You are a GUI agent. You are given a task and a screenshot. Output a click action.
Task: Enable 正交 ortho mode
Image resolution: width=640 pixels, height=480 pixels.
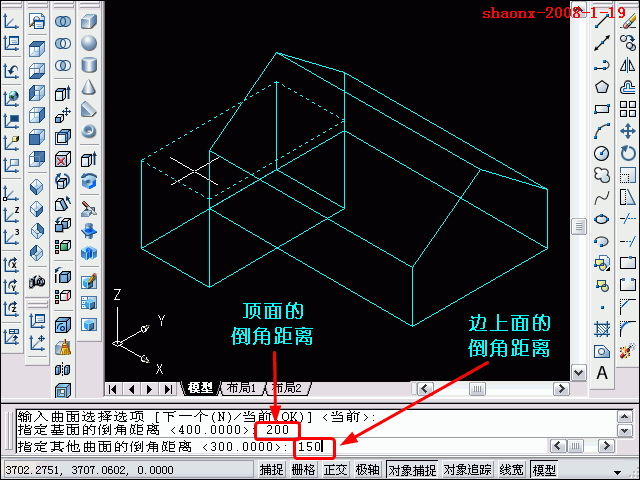click(x=335, y=469)
